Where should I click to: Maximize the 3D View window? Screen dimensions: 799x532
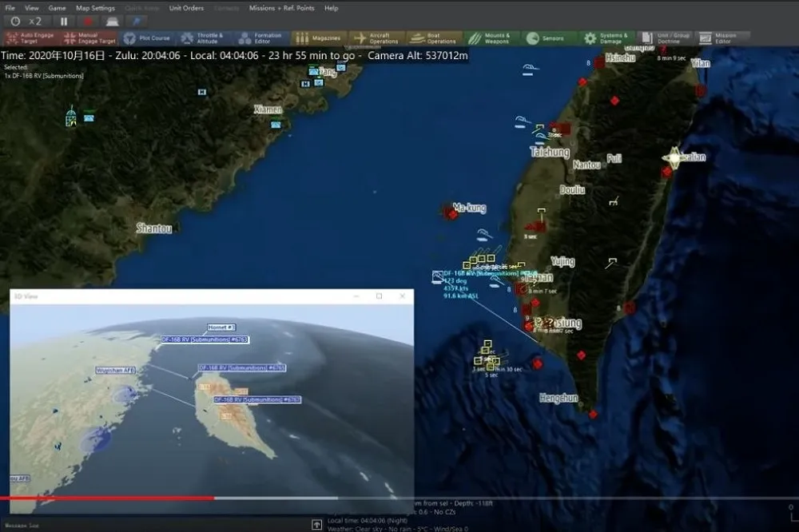(x=379, y=296)
